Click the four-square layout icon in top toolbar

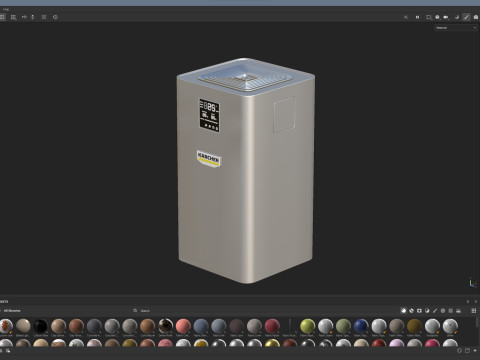pyautogui.click(x=13, y=17)
